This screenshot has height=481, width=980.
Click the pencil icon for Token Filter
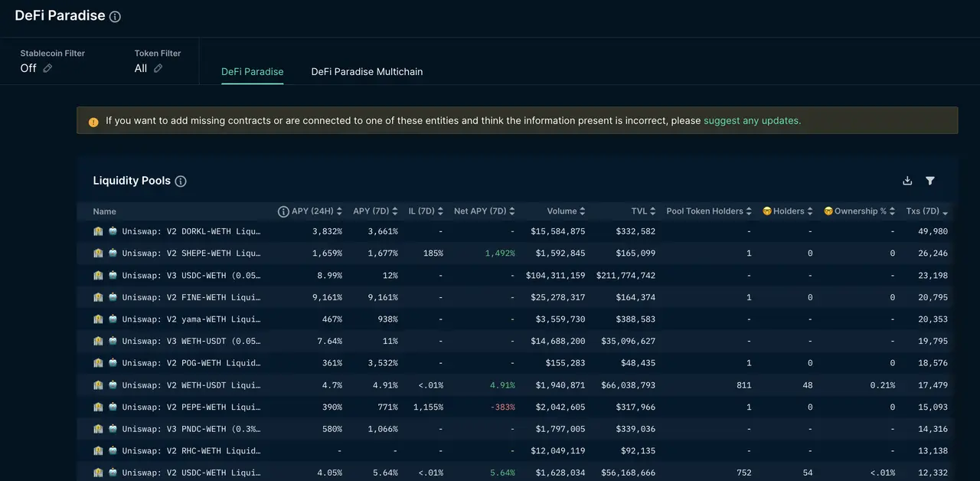158,68
